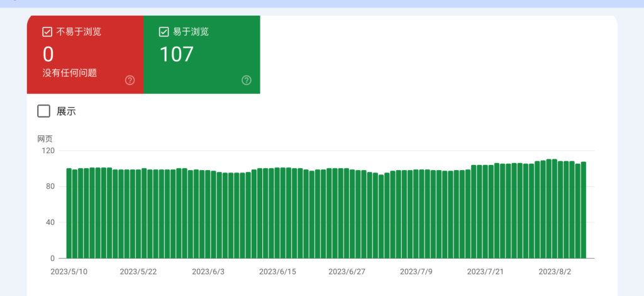
Task: Click the first green bar in the chart
Action: 69,213
